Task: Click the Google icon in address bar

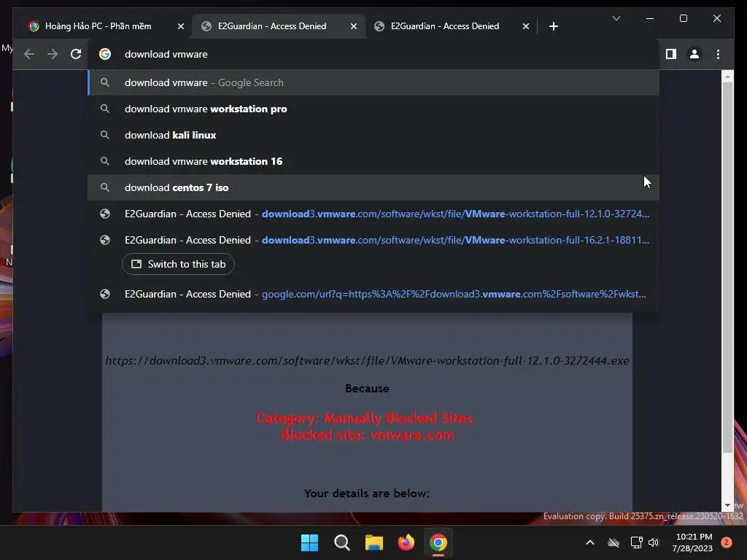Action: 105,54
